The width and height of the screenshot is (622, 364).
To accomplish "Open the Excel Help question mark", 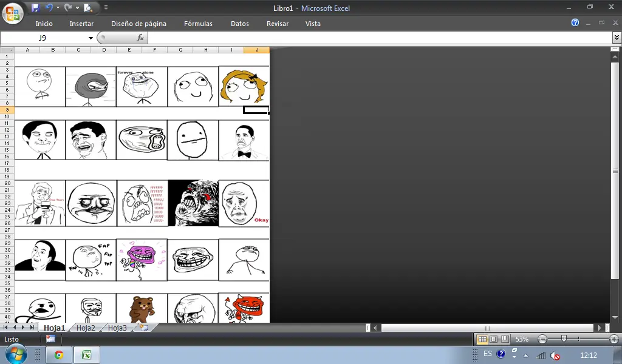I will (575, 22).
